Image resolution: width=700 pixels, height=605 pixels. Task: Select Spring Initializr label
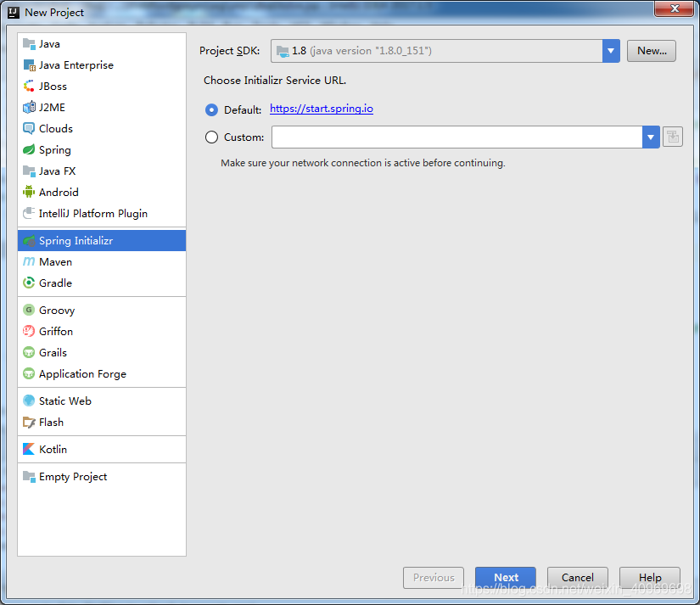pyautogui.click(x=76, y=241)
